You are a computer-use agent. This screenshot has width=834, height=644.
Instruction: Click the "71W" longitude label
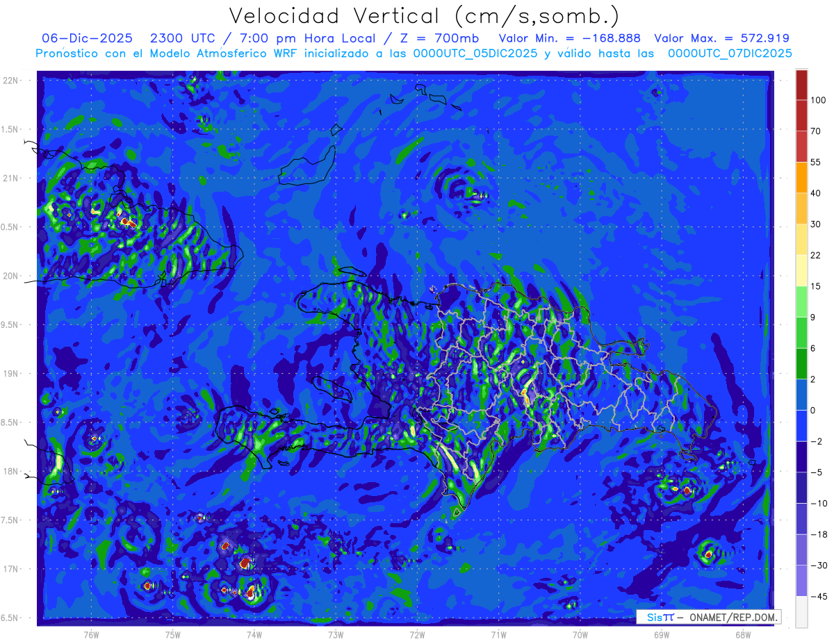498,635
